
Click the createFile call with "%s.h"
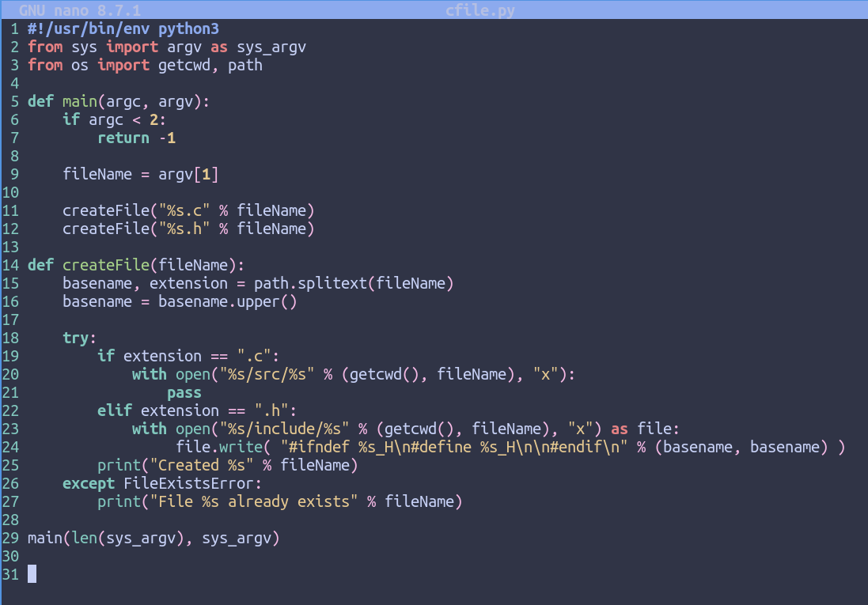(x=188, y=229)
